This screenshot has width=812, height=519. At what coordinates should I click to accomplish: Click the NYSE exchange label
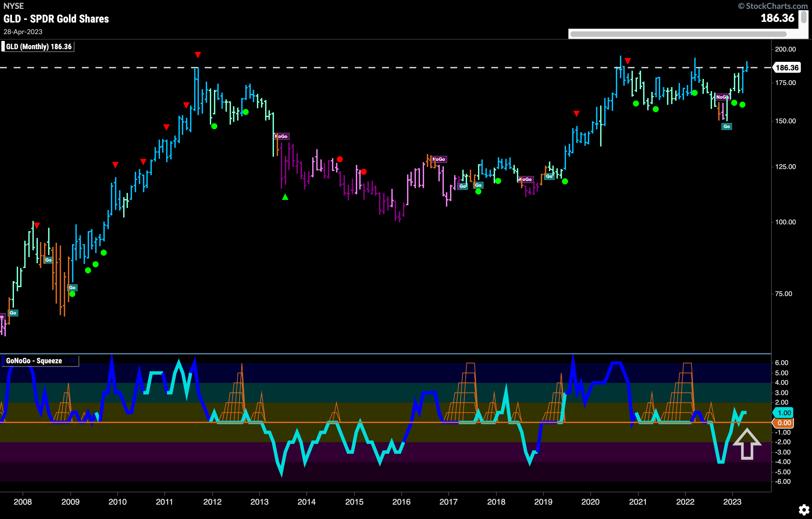14,6
